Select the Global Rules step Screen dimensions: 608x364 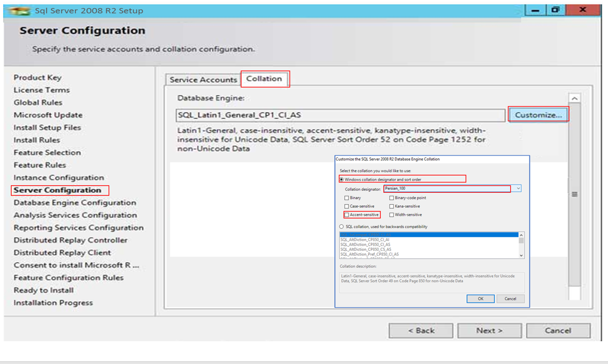(x=38, y=102)
